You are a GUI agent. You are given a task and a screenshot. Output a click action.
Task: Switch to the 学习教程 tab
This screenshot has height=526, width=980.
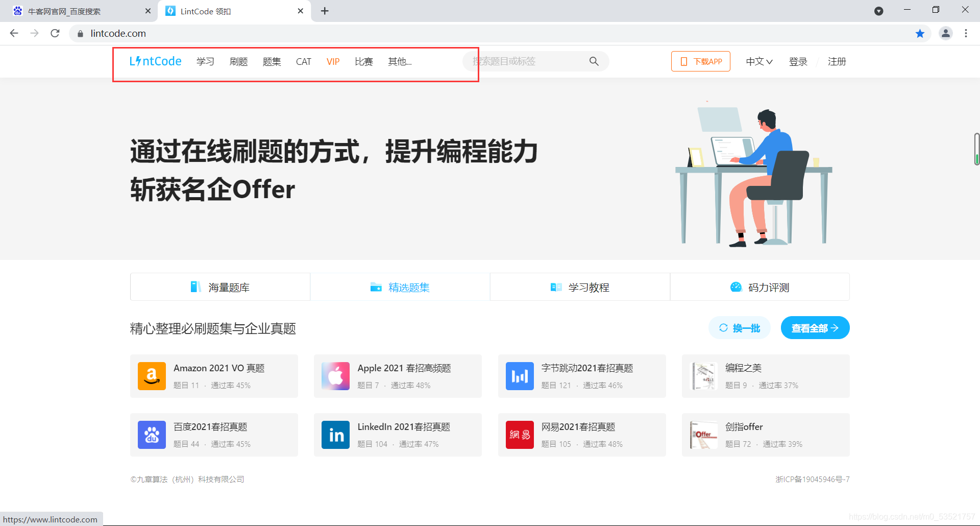click(580, 287)
